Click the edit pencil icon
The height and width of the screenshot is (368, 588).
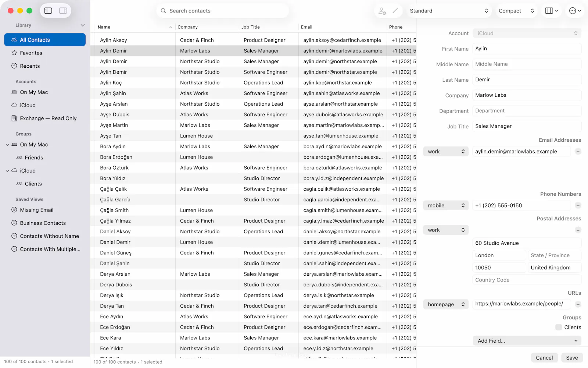tap(395, 11)
